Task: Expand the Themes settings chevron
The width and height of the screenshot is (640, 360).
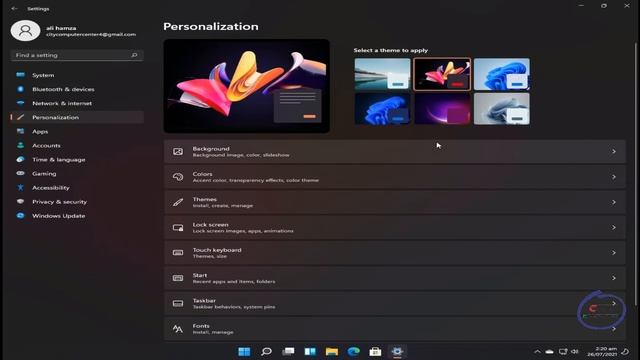Action: 614,202
